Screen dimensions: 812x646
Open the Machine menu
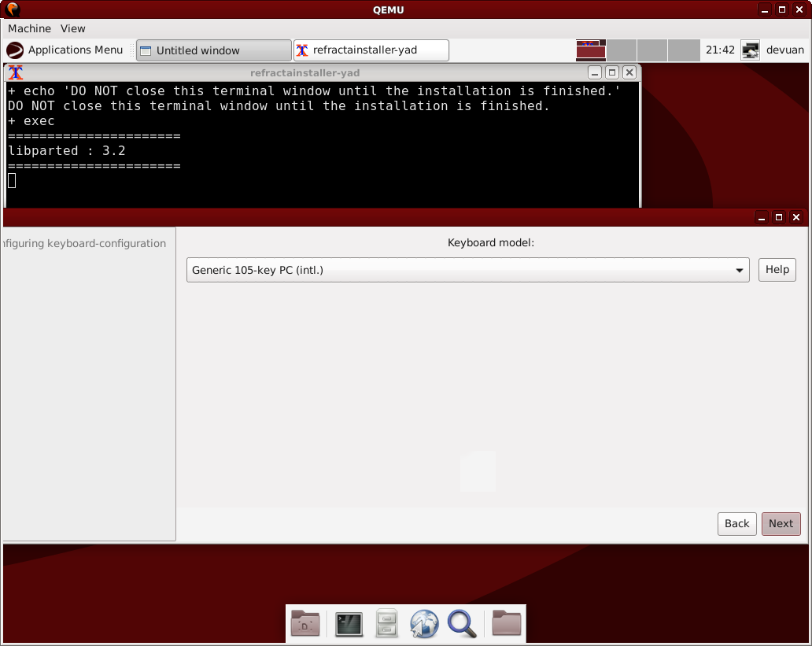29,28
